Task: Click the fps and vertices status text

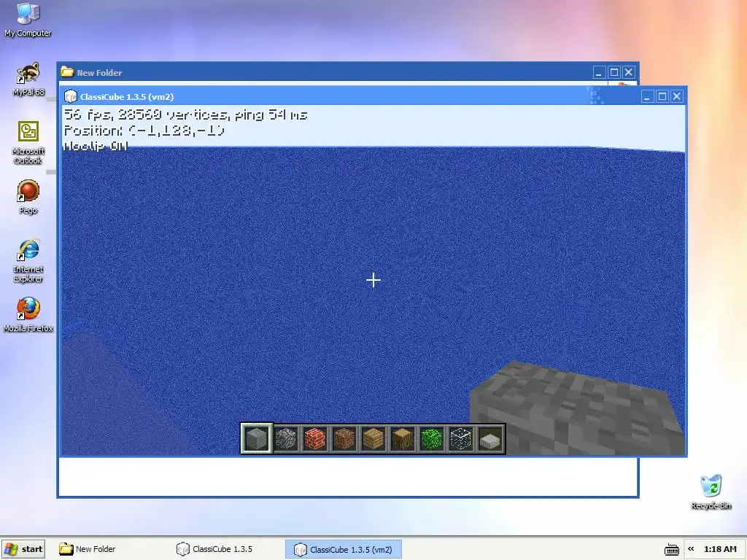Action: pyautogui.click(x=186, y=114)
